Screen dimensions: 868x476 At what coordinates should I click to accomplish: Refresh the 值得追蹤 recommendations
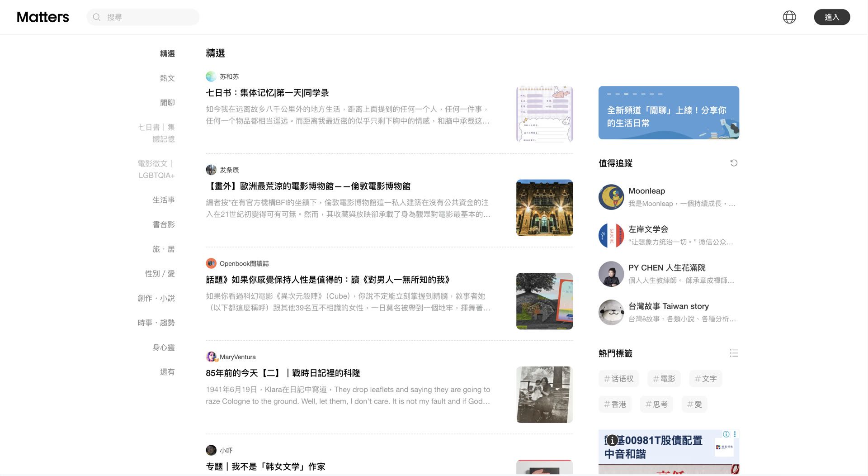(734, 163)
